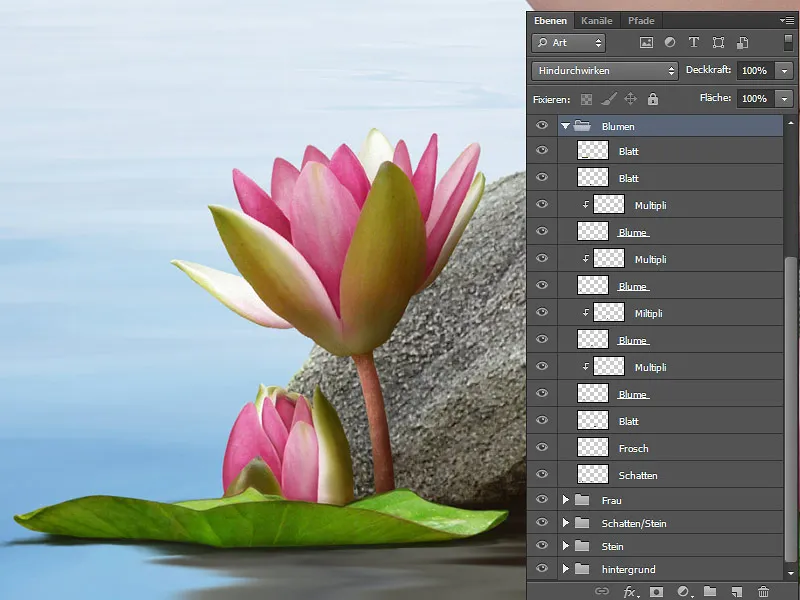The width and height of the screenshot is (800, 600).
Task: Select the Schatten layer name
Action: point(638,476)
